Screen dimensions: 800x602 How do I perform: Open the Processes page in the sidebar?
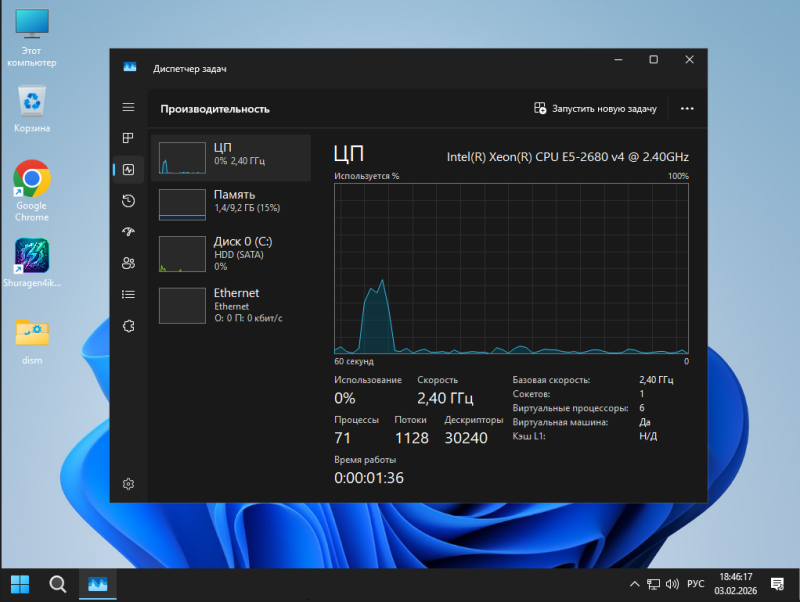click(128, 138)
